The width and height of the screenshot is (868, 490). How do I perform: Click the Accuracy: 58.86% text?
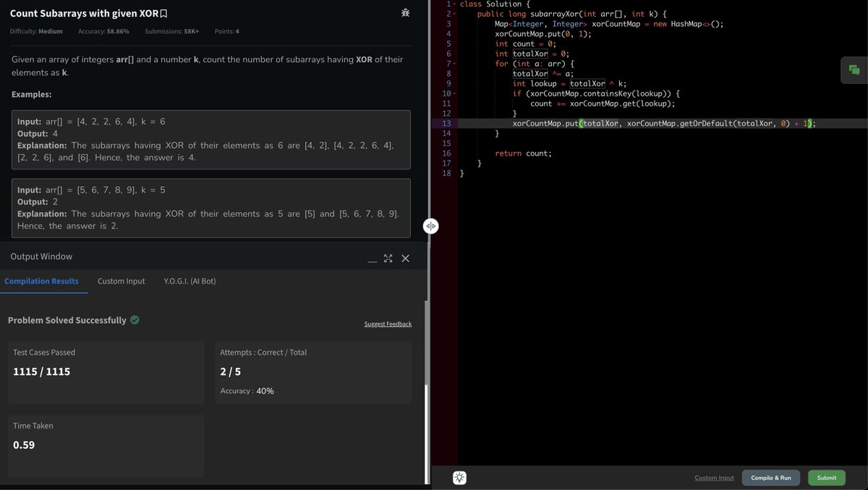(103, 32)
